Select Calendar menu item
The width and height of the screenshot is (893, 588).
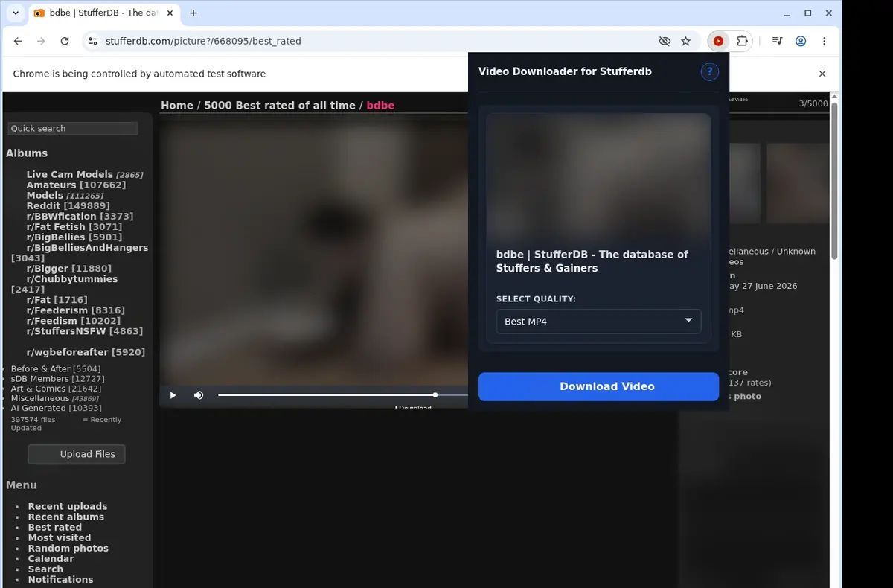(51, 558)
